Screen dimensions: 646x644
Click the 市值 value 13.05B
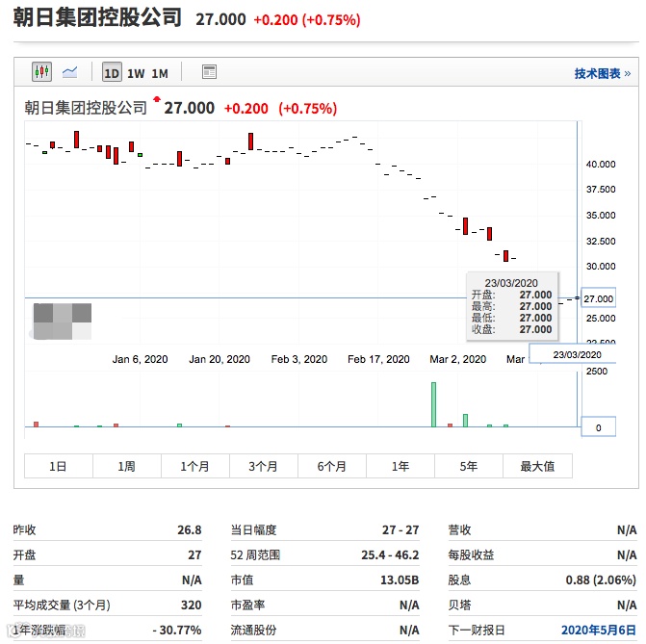pyautogui.click(x=400, y=580)
